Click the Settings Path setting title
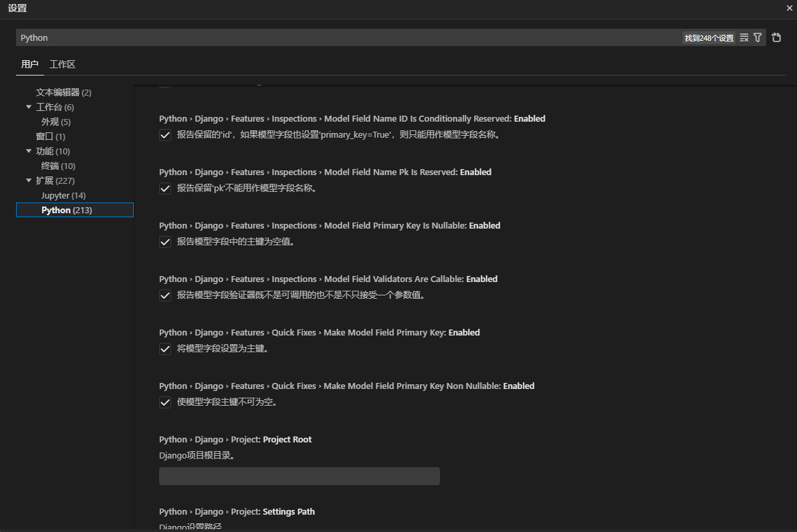The width and height of the screenshot is (797, 532). (x=237, y=512)
